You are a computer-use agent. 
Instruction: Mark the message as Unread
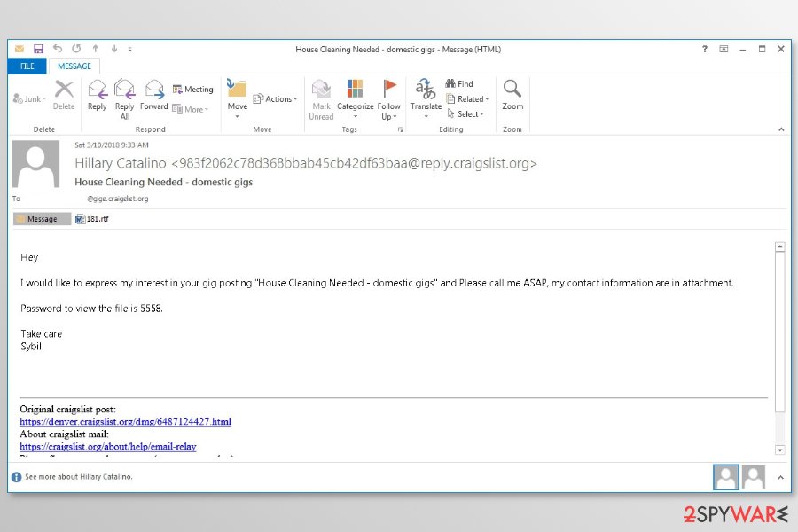tap(321, 99)
